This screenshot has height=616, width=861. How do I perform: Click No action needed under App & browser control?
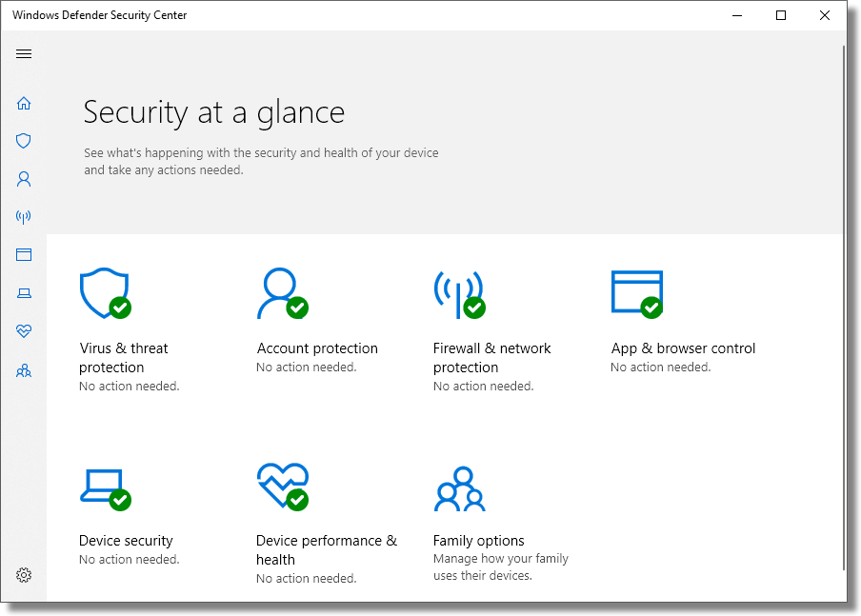(x=660, y=367)
